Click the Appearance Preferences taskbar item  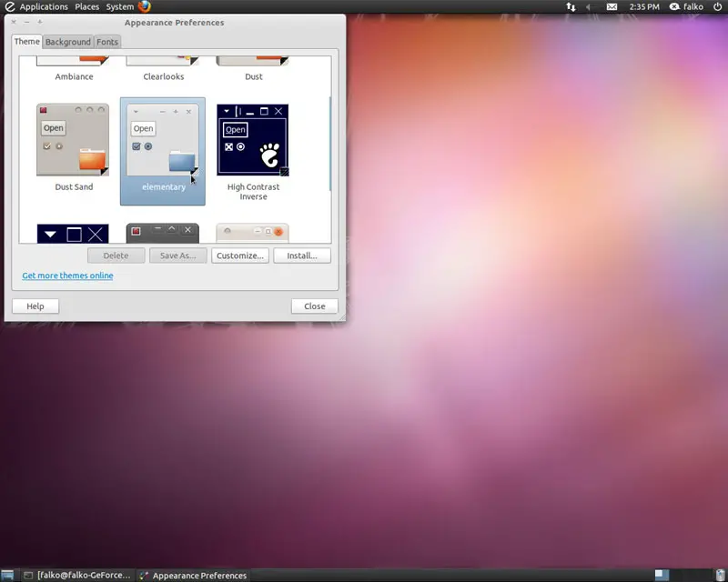click(193, 576)
